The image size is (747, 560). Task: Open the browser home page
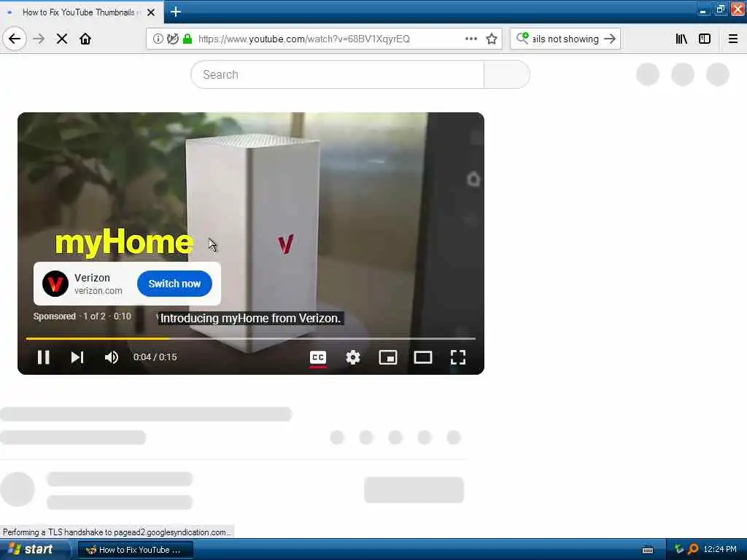(85, 39)
